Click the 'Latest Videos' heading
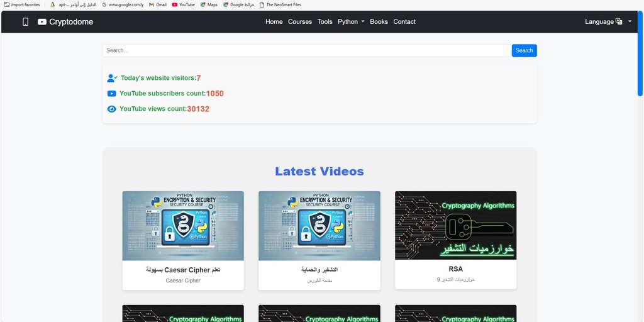Screen dimensions: 644x322 (319, 171)
